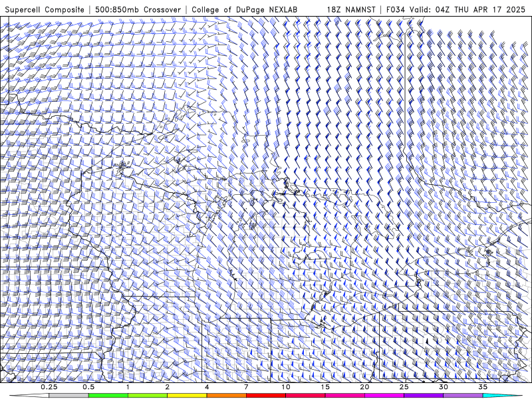Viewport: 532px width, 399px height.
Task: Click the '35' legend value
Action: click(483, 387)
